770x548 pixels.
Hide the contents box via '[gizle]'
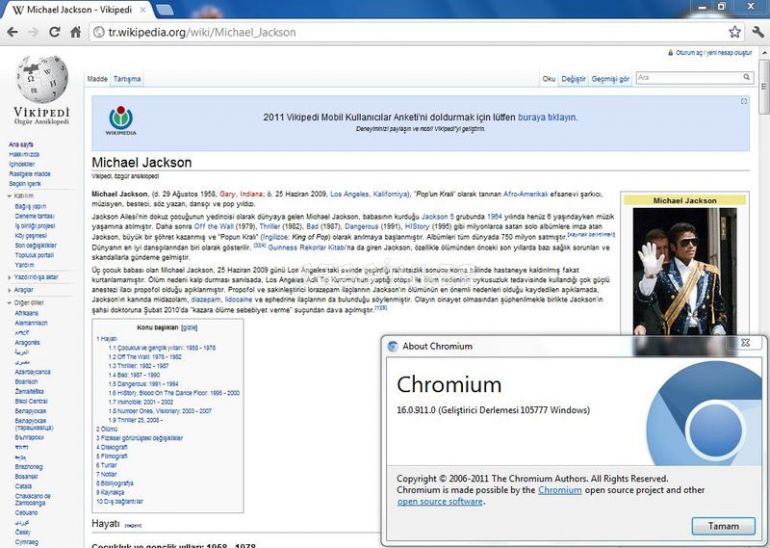190,328
